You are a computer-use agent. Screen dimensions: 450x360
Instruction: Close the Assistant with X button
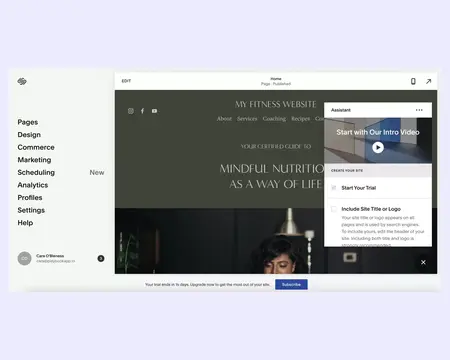coord(423,262)
